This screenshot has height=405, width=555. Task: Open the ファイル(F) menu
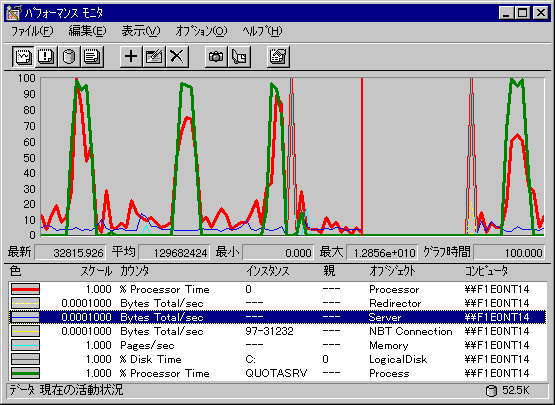pyautogui.click(x=32, y=31)
